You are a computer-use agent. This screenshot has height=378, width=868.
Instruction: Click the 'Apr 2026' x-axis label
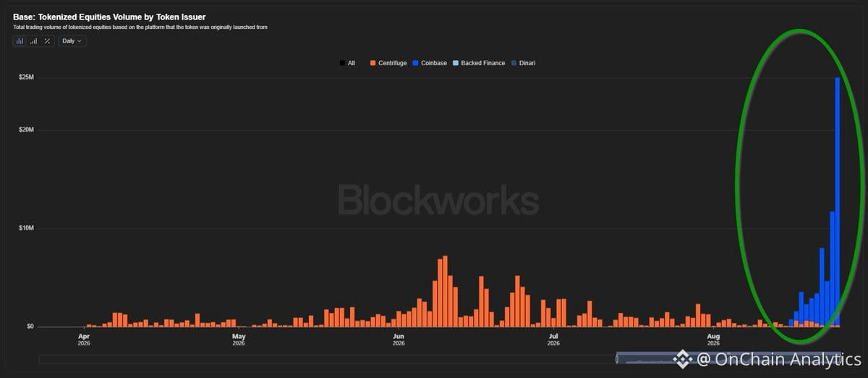[x=84, y=340]
